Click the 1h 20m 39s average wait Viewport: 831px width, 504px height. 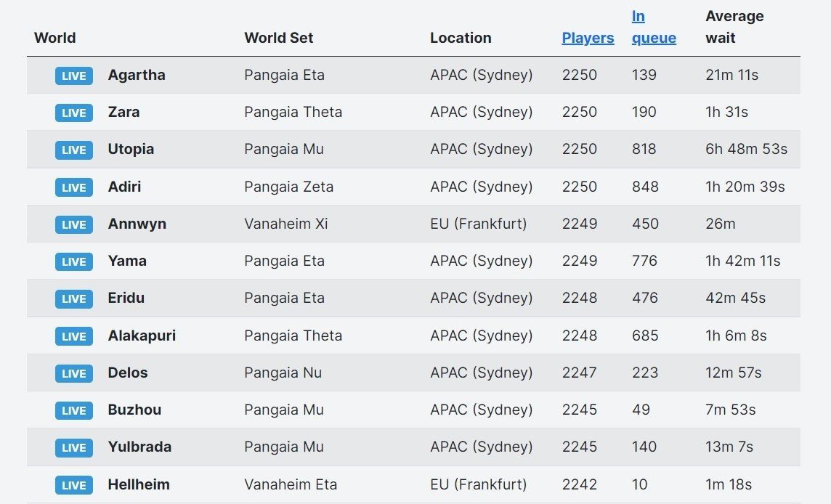(745, 187)
